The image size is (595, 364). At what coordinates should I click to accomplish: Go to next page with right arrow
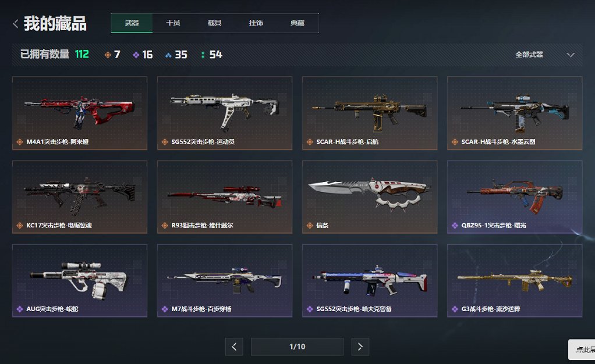[360, 347]
